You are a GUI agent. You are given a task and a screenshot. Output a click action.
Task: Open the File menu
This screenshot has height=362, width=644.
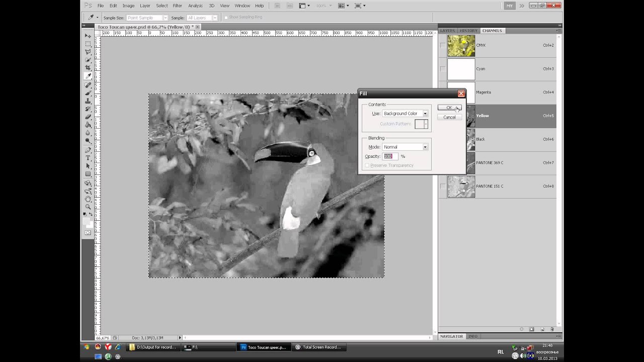(x=101, y=6)
